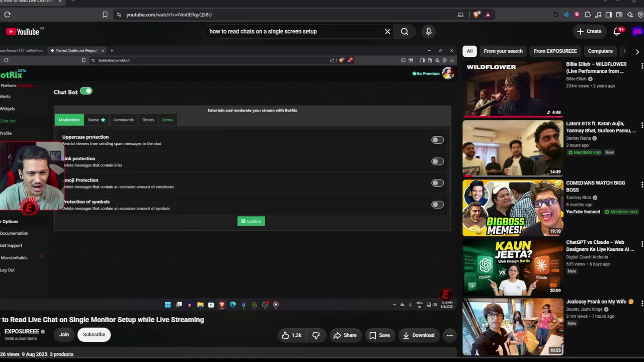Open the Brave Wallet icon
644x362 pixels.
pyautogui.click(x=619, y=15)
